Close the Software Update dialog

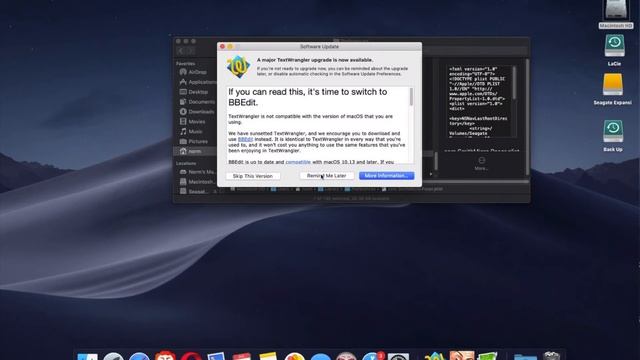click(222, 47)
